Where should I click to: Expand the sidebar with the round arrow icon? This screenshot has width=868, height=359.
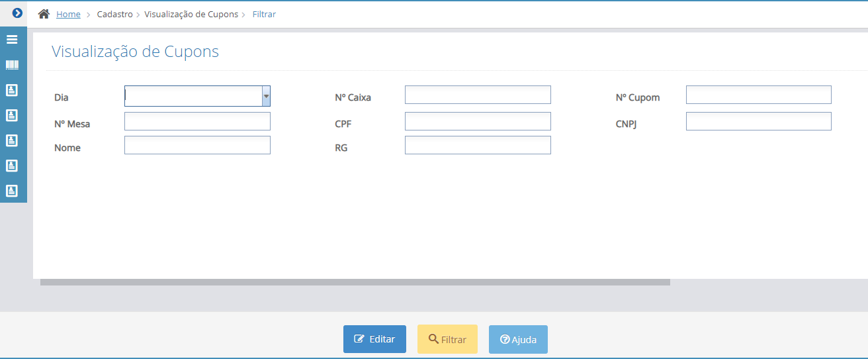click(17, 13)
